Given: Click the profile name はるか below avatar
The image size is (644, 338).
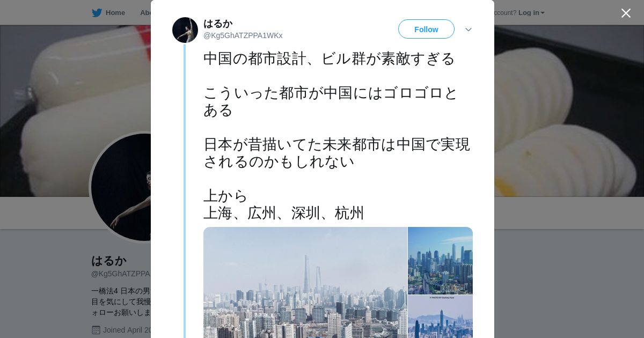Looking at the screenshot, I should tap(109, 261).
